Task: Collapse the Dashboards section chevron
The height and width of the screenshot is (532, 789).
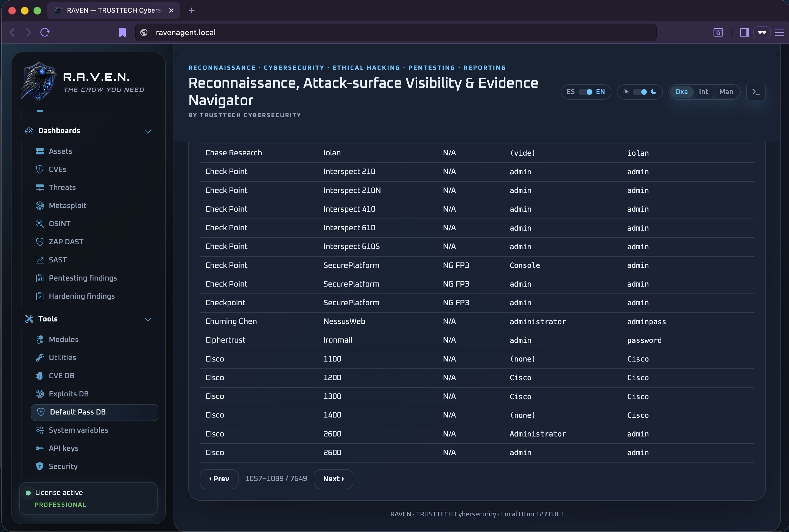Action: tap(148, 131)
